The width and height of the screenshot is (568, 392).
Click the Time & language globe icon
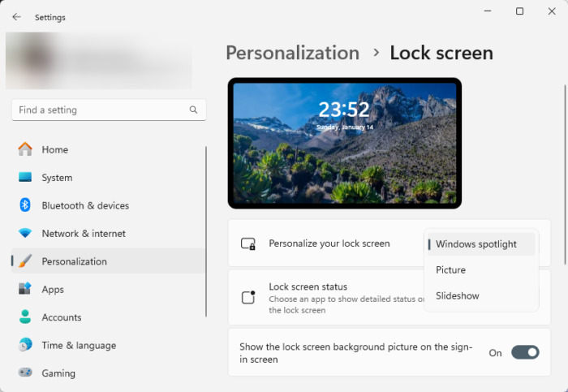[25, 345]
